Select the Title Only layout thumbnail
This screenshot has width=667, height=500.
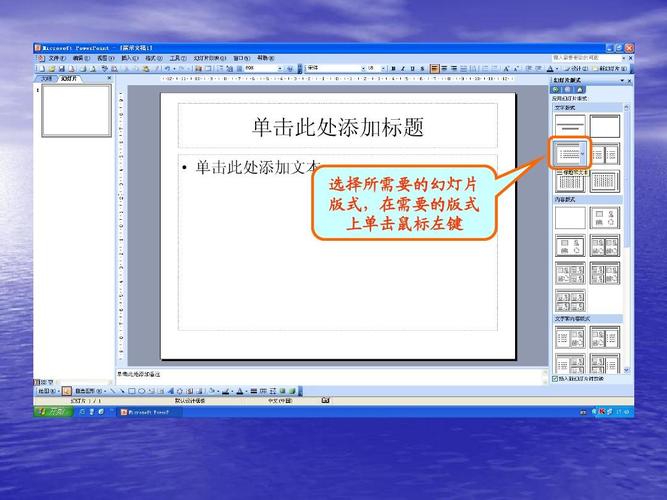coord(605,126)
